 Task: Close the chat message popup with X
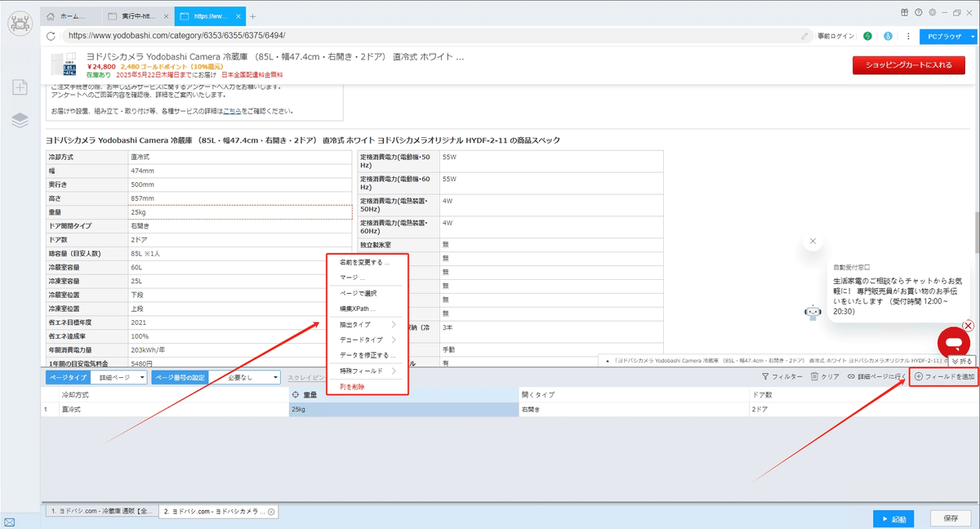(813, 242)
